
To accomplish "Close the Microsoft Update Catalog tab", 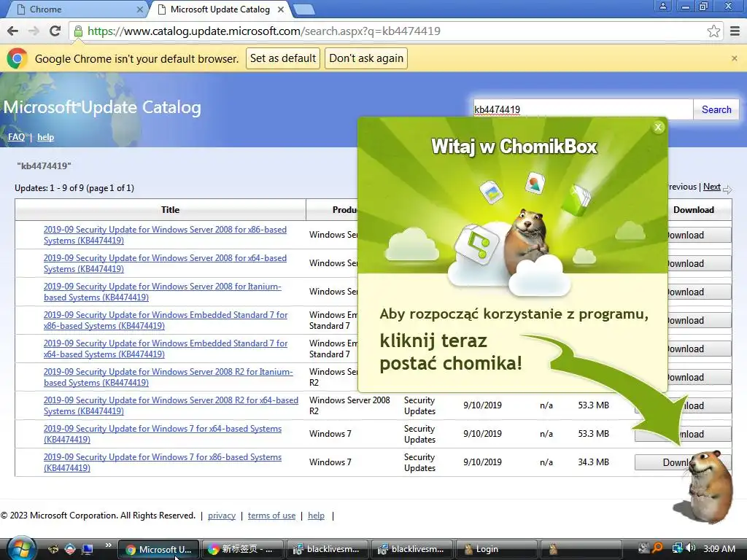I will (281, 9).
